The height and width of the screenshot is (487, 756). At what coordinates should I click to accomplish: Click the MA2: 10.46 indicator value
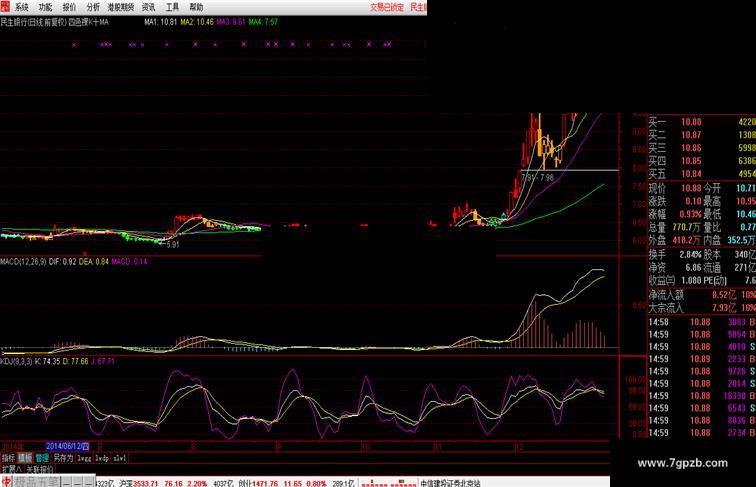[197, 22]
